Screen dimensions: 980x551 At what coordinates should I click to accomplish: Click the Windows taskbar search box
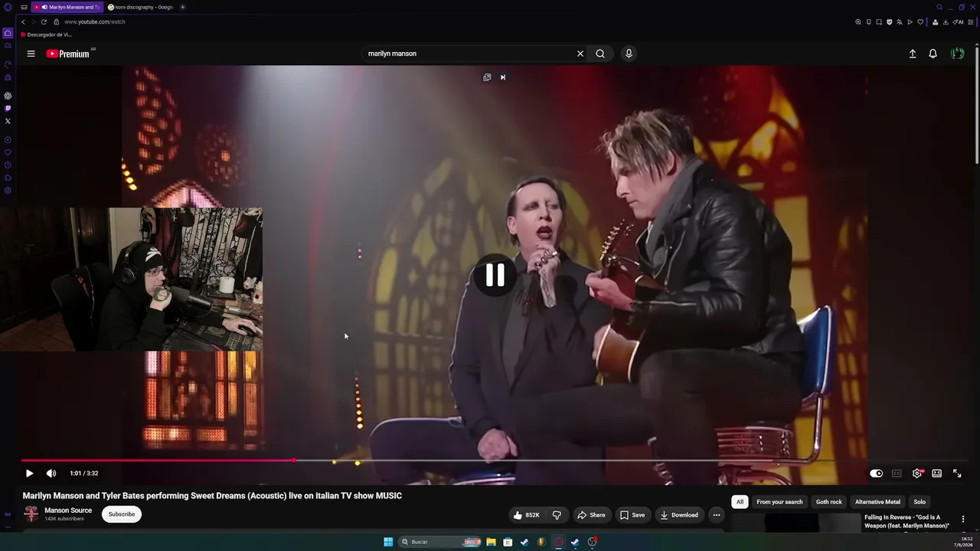click(x=439, y=542)
